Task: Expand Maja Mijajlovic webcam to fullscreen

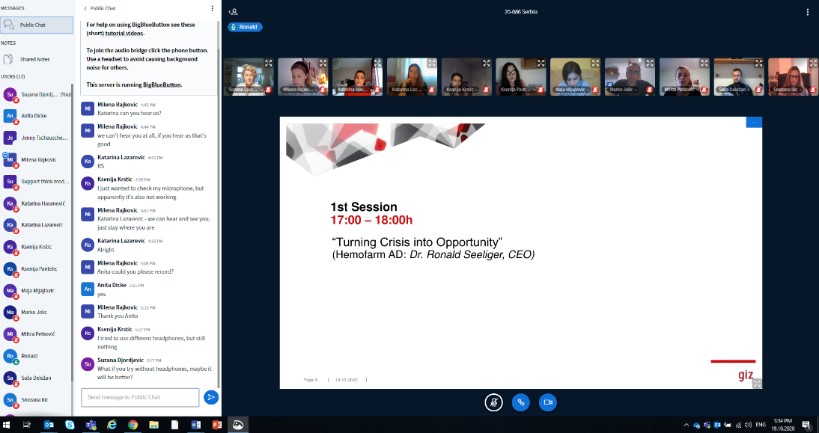Action: pos(595,63)
